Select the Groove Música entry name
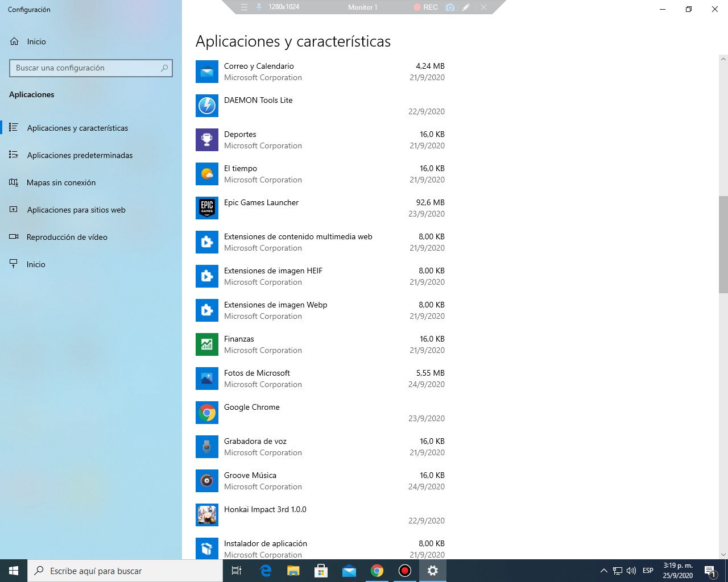The image size is (728, 582). click(x=250, y=475)
